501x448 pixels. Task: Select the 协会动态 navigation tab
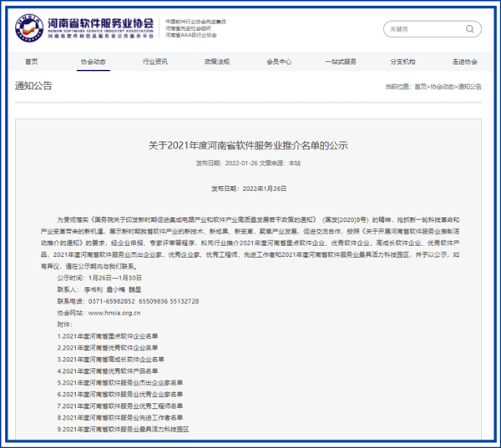[93, 62]
